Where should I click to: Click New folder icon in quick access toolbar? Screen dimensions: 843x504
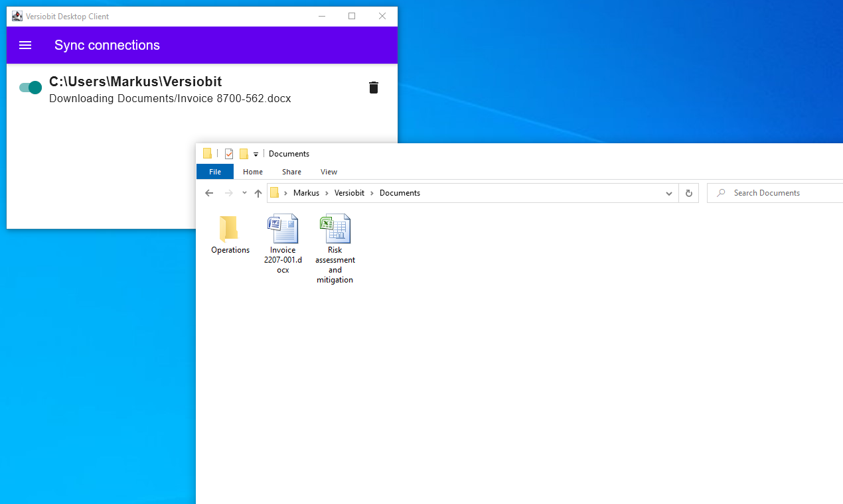[x=244, y=154]
